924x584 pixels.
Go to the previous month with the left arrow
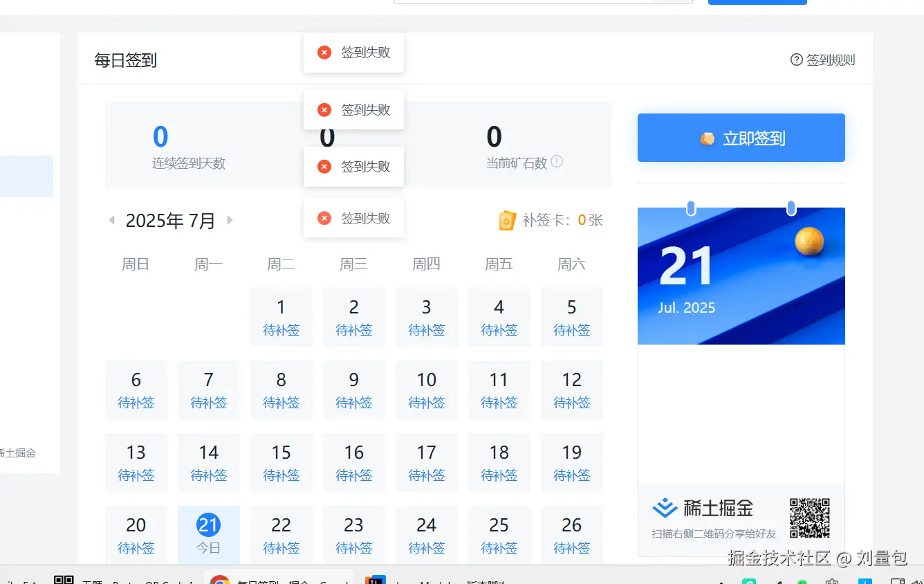(111, 220)
